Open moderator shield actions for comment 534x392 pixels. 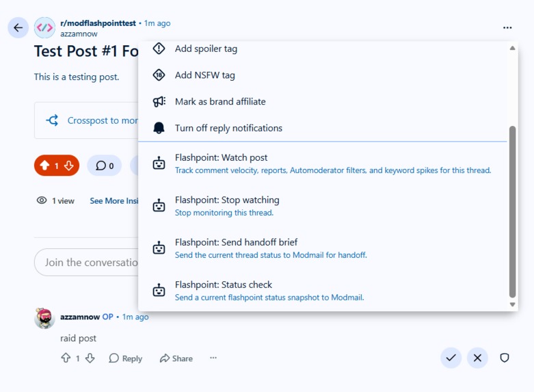pos(505,358)
